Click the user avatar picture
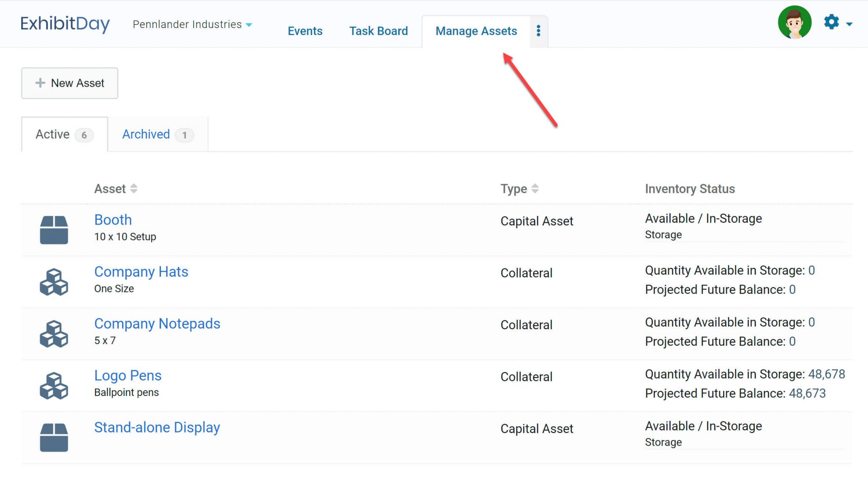This screenshot has width=868, height=494. 794,22
